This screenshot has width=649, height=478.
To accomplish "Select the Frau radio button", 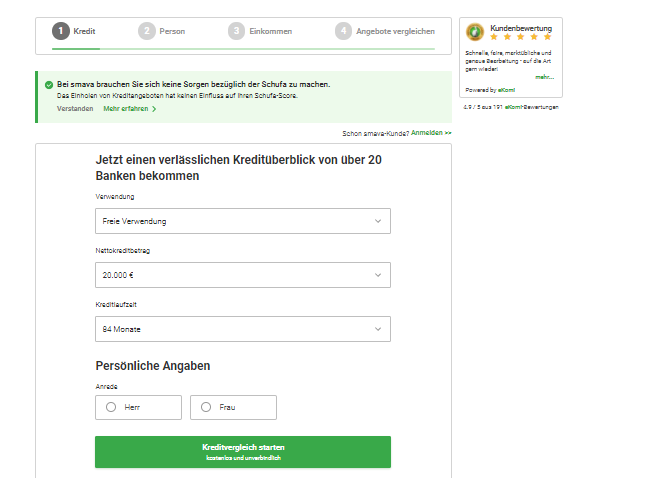I will (x=206, y=407).
